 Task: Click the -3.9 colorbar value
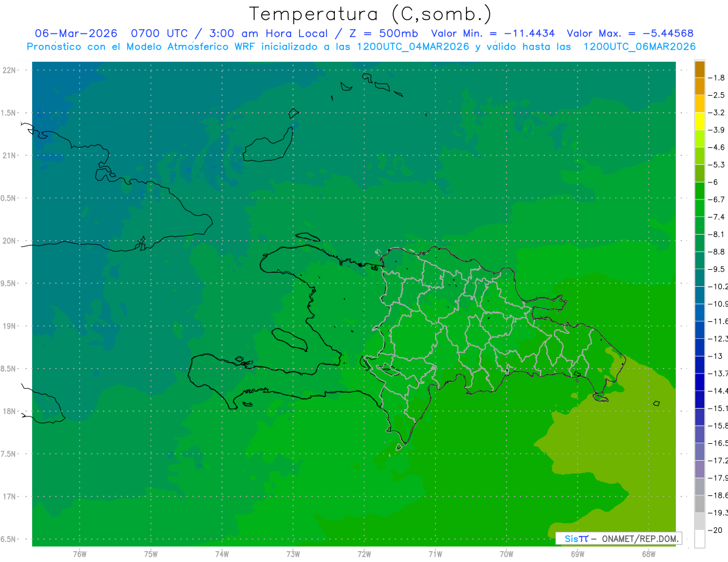[x=717, y=130]
